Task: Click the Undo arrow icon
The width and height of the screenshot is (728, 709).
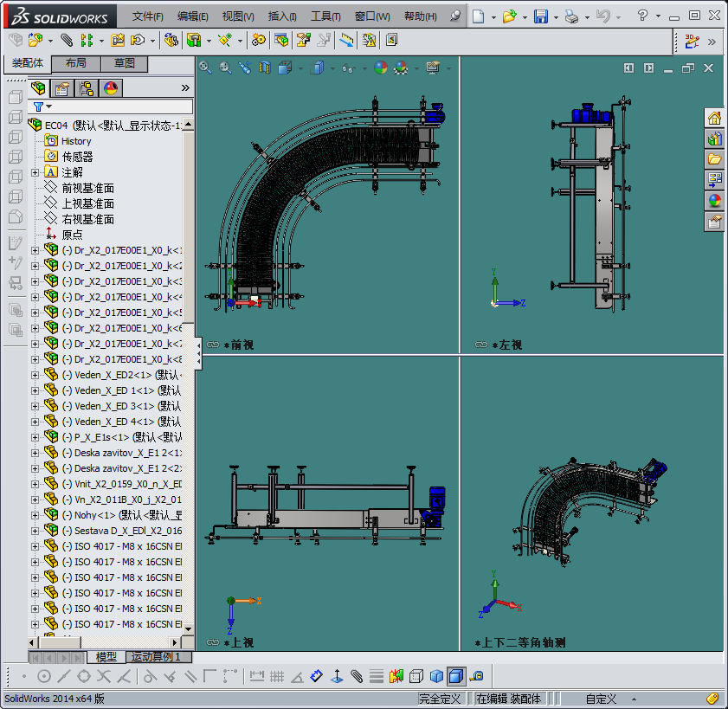Action: [x=603, y=16]
